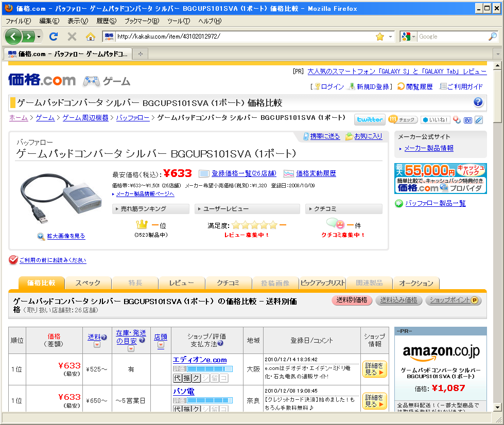This screenshot has width=504, height=425.
Task: Click the 拡大画像を見る link
Action: [x=66, y=236]
